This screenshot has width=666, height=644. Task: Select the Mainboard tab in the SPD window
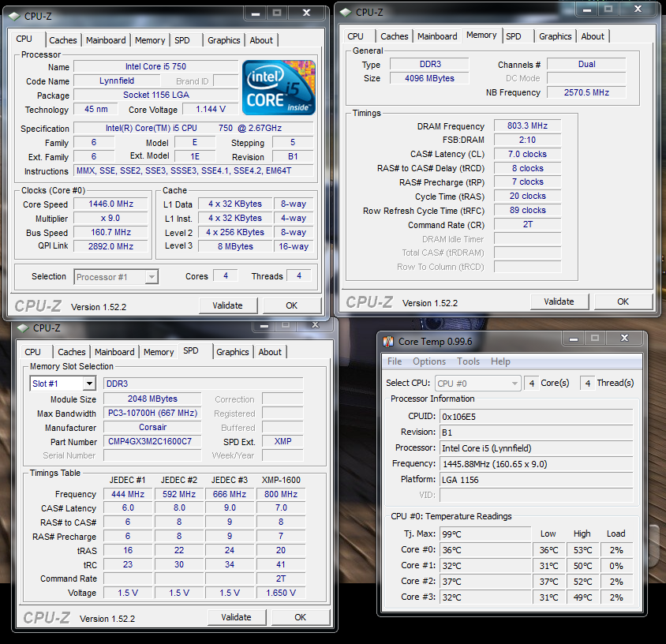(114, 352)
